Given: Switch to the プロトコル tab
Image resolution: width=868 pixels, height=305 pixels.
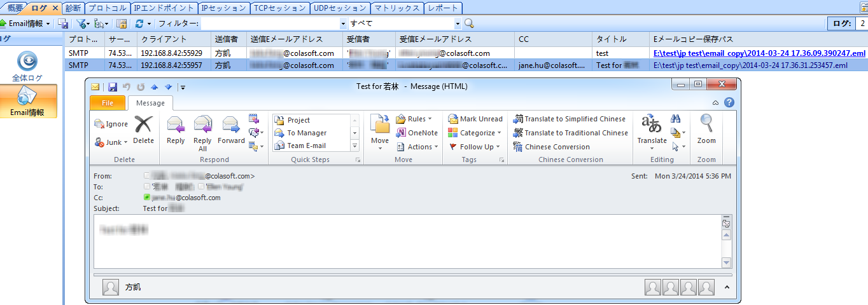Looking at the screenshot, I should click(x=107, y=8).
